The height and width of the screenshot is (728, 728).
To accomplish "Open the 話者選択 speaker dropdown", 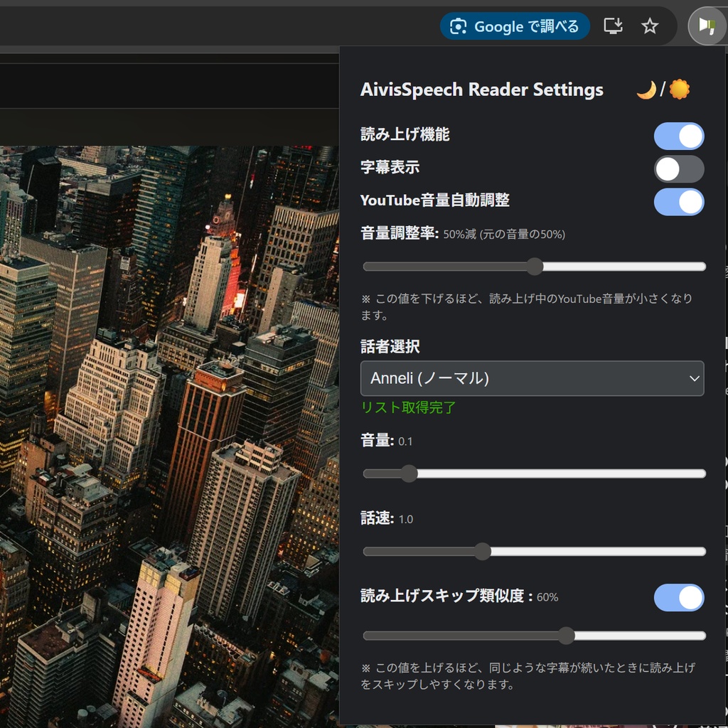I will [532, 378].
